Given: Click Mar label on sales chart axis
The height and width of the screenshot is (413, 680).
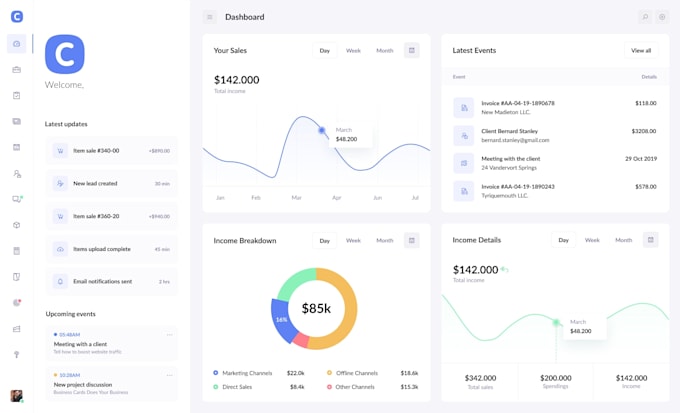Looking at the screenshot, I should coord(297,197).
